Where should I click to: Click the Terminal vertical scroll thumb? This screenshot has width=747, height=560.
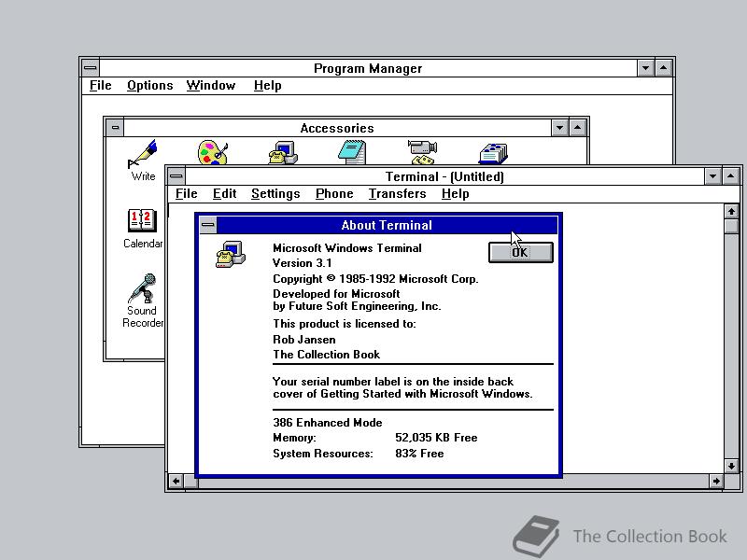point(731,225)
